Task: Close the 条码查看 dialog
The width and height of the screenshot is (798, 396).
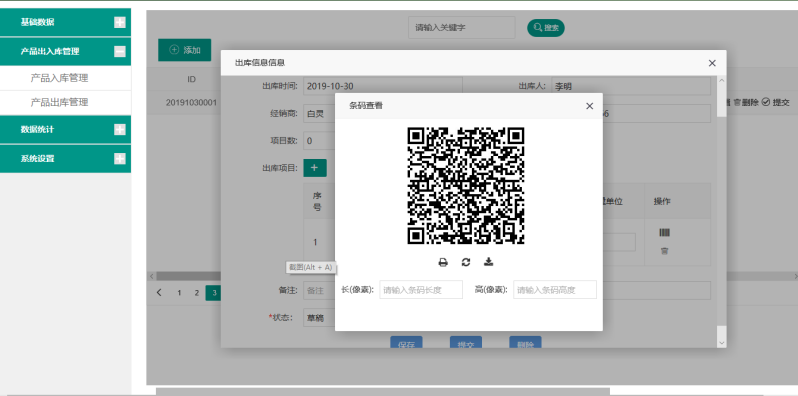Action: click(589, 106)
